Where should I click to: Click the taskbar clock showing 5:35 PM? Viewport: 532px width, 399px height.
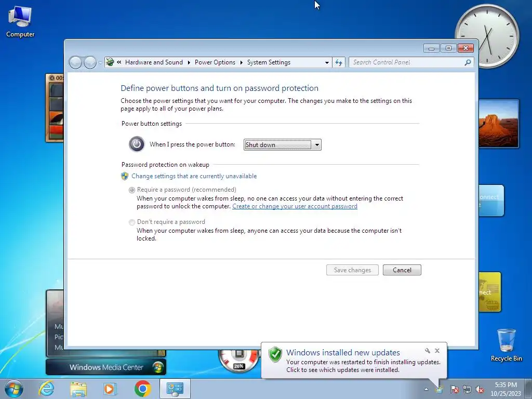(x=506, y=389)
